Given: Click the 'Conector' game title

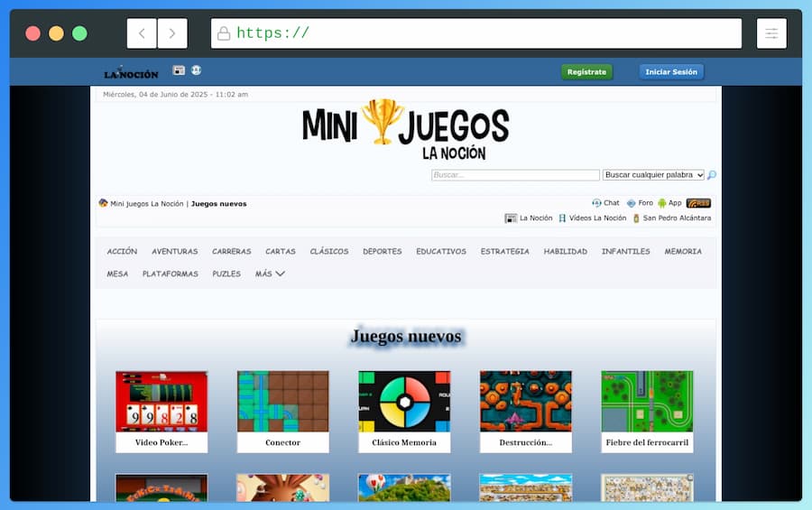Looking at the screenshot, I should click(x=282, y=442).
